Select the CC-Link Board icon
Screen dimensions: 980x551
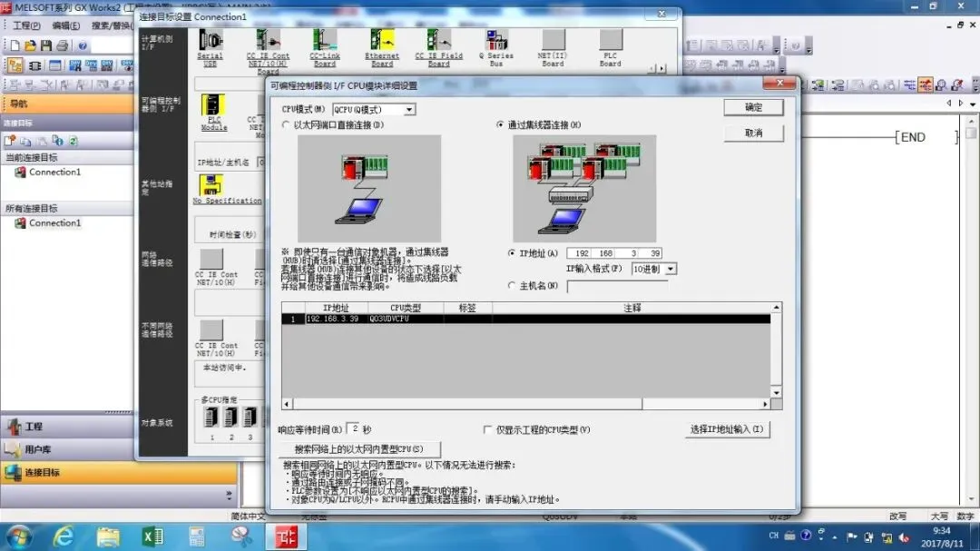coord(324,41)
